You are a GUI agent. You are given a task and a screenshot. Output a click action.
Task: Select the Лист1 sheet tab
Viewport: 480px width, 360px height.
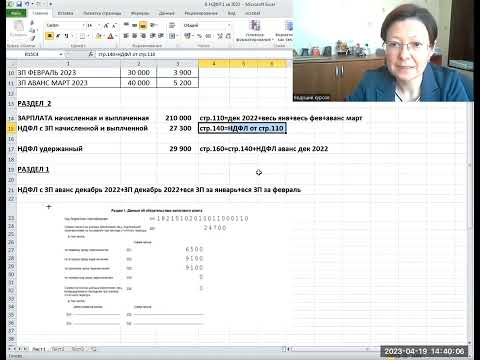(39, 349)
